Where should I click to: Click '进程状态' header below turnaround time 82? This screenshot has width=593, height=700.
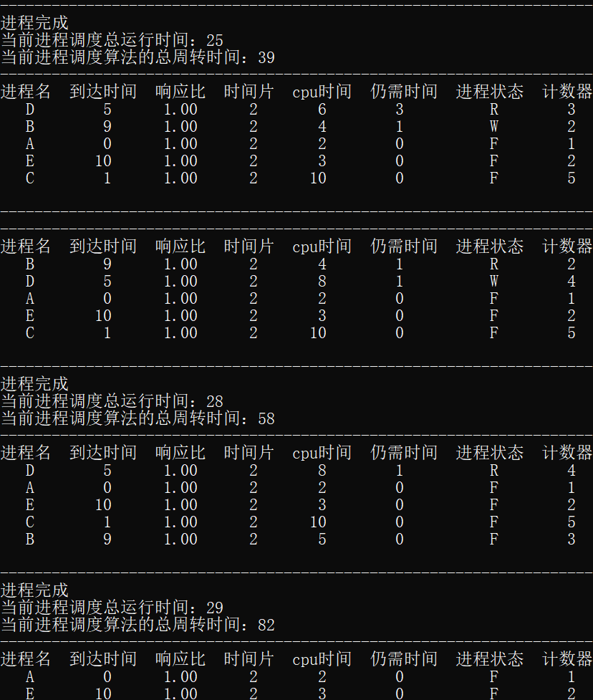click(489, 659)
